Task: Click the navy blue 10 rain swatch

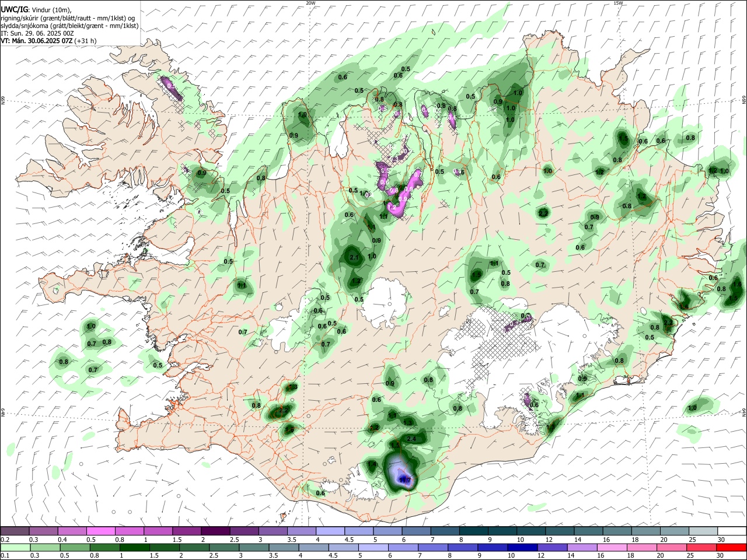Action: (522, 547)
